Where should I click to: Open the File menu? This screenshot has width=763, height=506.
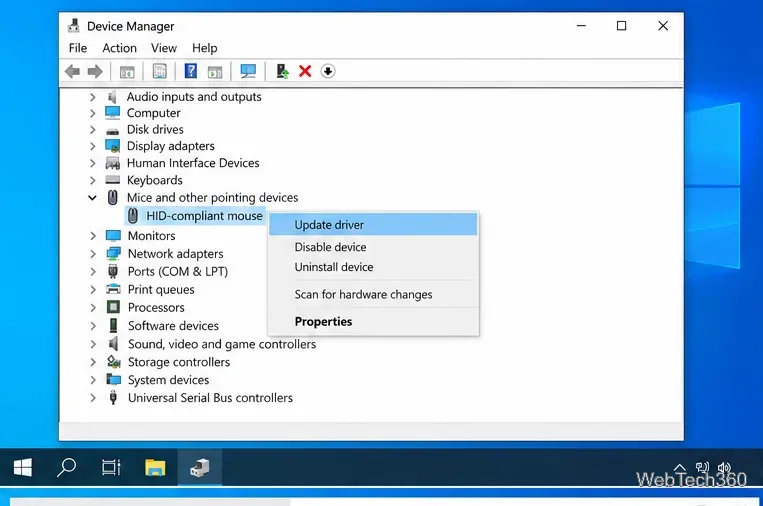click(x=78, y=48)
